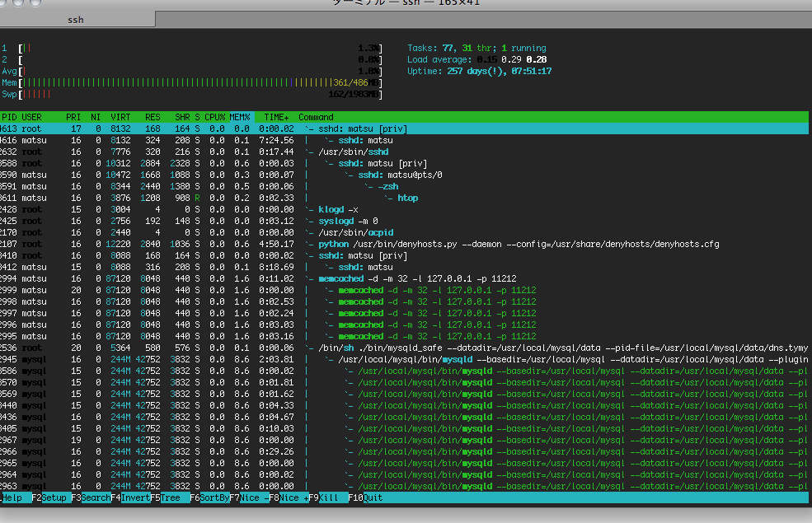
Task: Select the mysqld thread row with TIME 0:10.03
Action: (404, 428)
